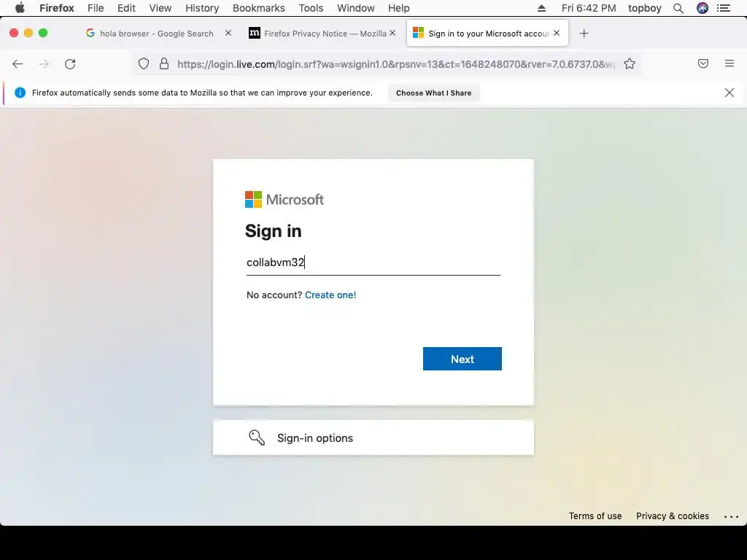Click the Sign in heading text
Screen dimensions: 747x560
pos(273,231)
